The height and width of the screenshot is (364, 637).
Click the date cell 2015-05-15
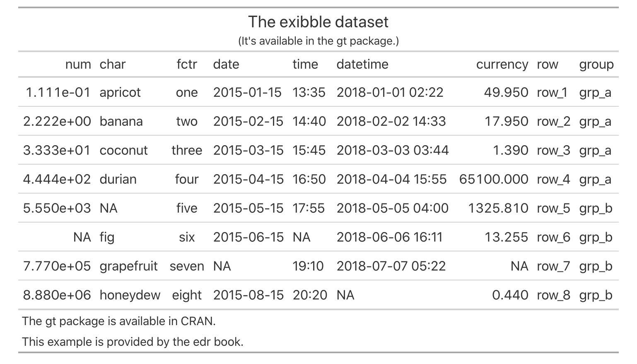[x=248, y=208]
